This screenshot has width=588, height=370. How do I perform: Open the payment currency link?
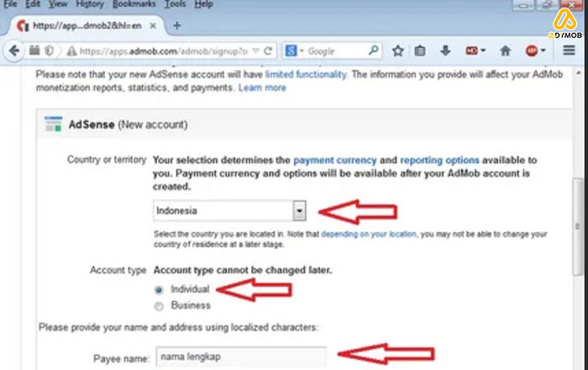[x=334, y=161]
